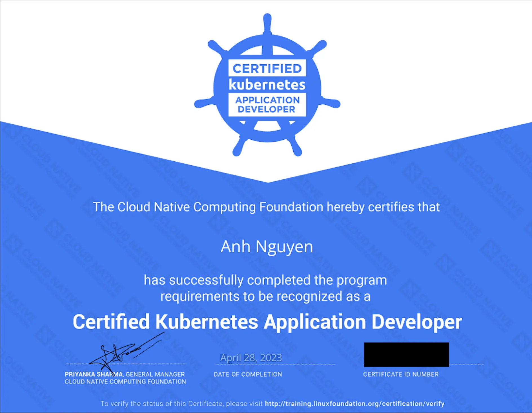Select the April 28, 2023 completion date
532x413 pixels.
pos(251,358)
